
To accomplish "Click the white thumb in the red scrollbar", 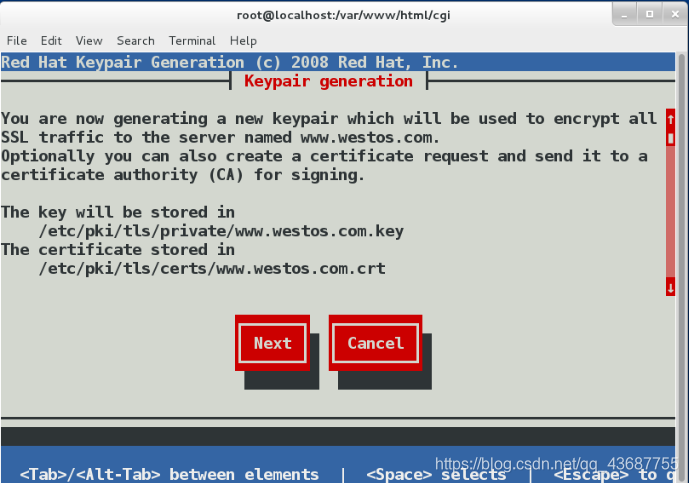I will point(671,138).
